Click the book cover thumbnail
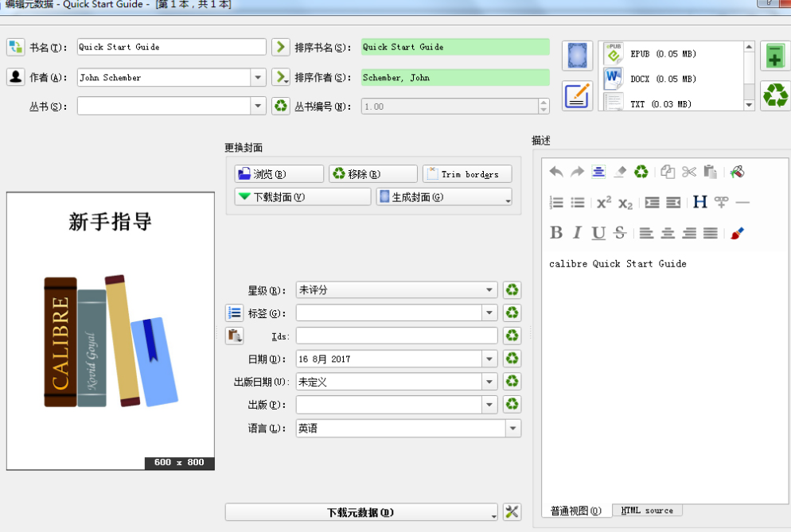This screenshot has height=532, width=791. 111,331
